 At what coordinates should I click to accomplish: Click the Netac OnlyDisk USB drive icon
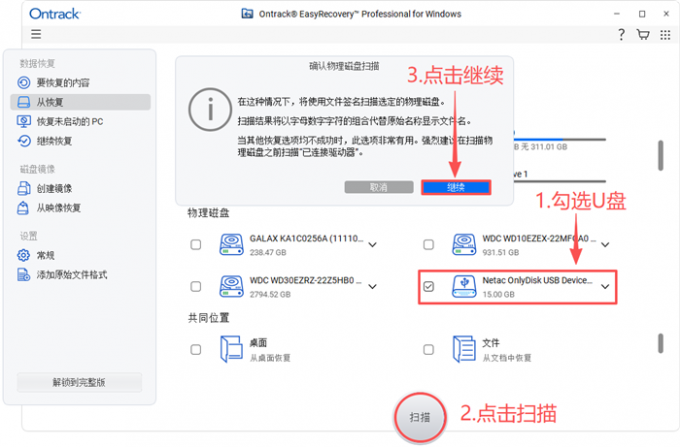coord(464,287)
